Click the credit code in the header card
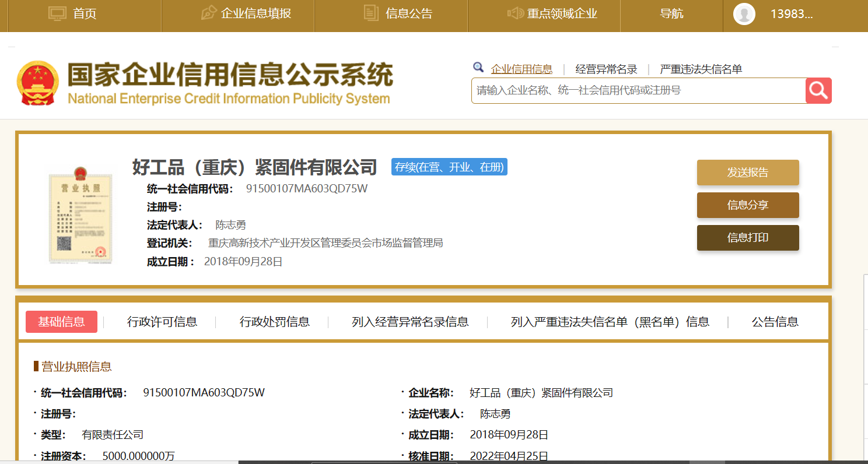Screen dimensions: 868x464 [307, 188]
